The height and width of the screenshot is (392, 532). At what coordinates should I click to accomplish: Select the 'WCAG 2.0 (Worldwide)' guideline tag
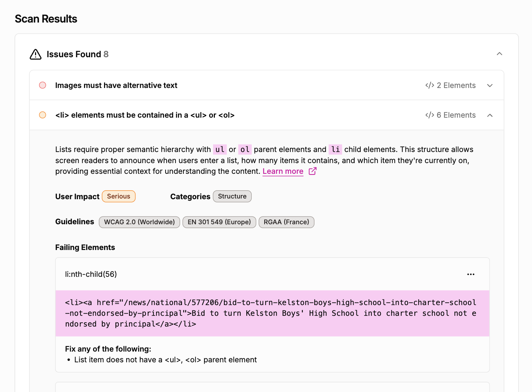click(x=139, y=222)
